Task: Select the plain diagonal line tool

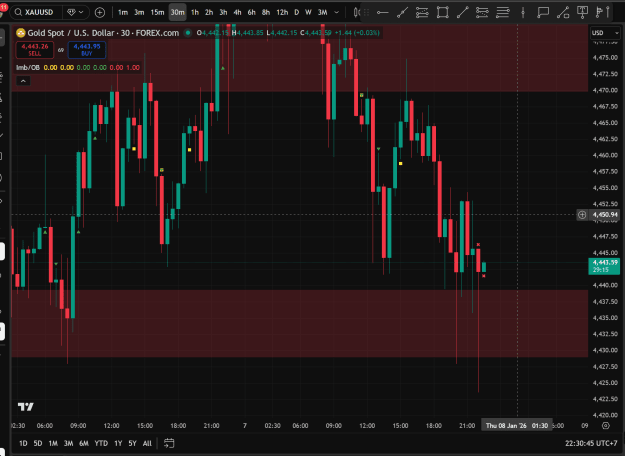Action: pyautogui.click(x=462, y=12)
